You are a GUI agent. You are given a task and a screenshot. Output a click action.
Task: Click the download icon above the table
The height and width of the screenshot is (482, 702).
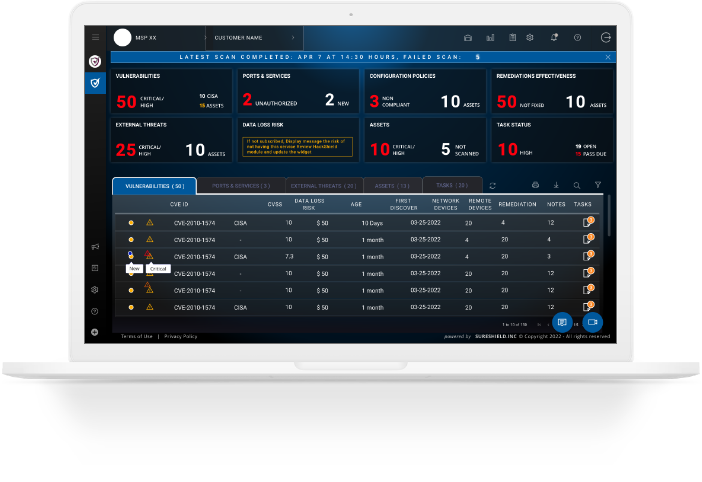tap(556, 185)
